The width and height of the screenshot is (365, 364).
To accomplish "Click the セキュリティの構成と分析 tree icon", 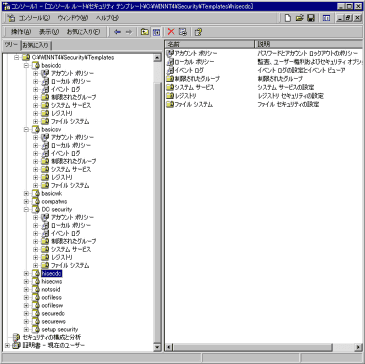I will (x=16, y=337).
